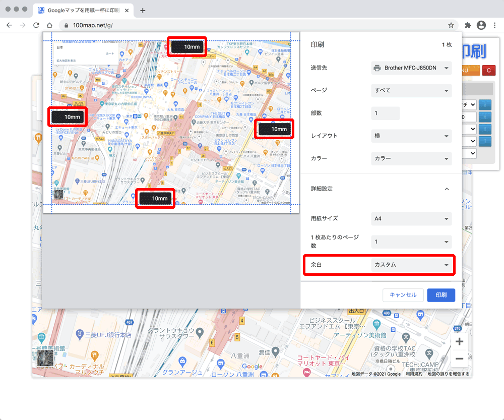Open the Chrome three-dot menu

[494, 25]
